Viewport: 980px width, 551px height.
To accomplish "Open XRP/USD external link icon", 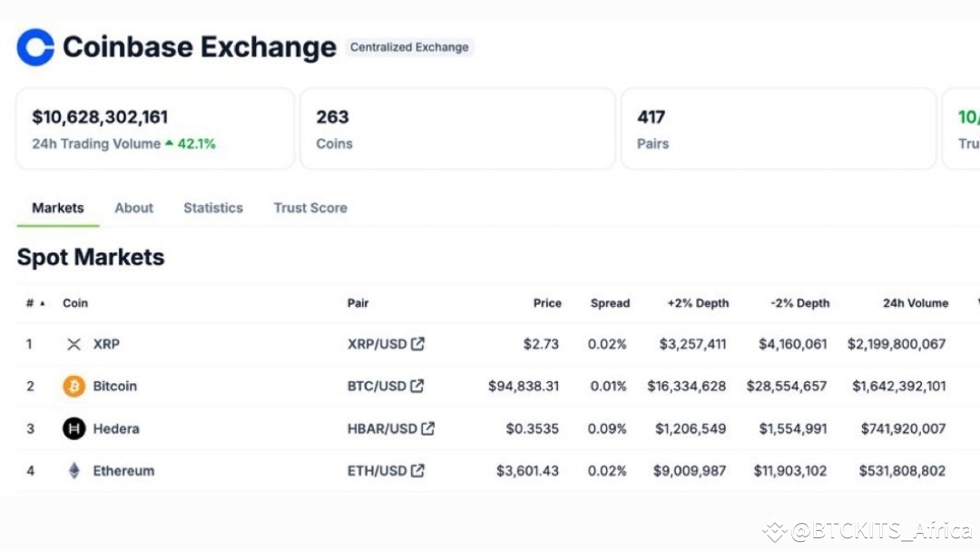I will pos(417,344).
